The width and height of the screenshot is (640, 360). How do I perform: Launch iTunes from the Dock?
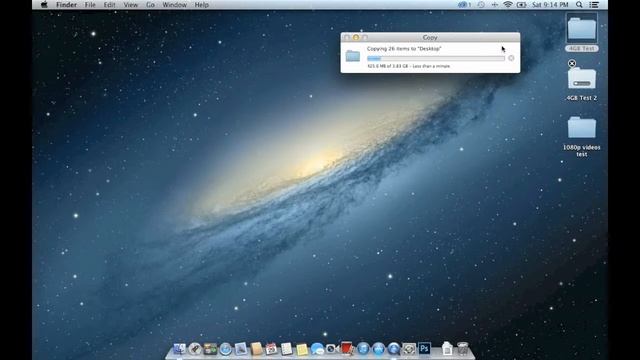363,349
